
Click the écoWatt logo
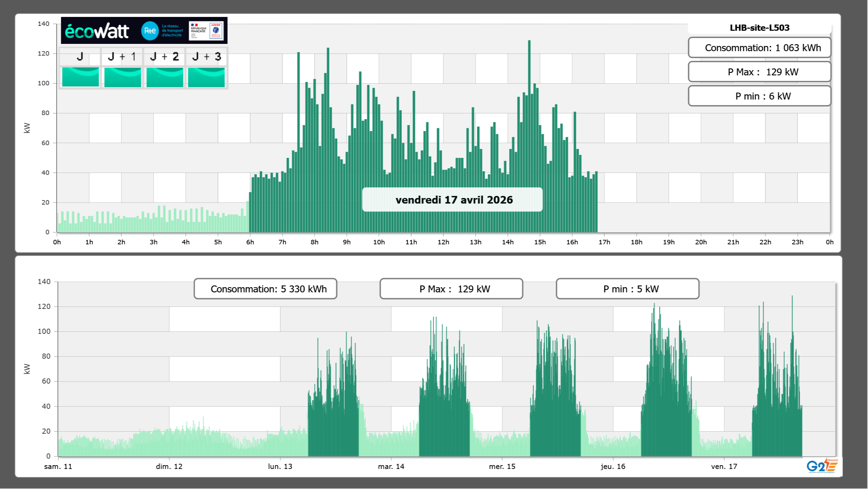(97, 31)
